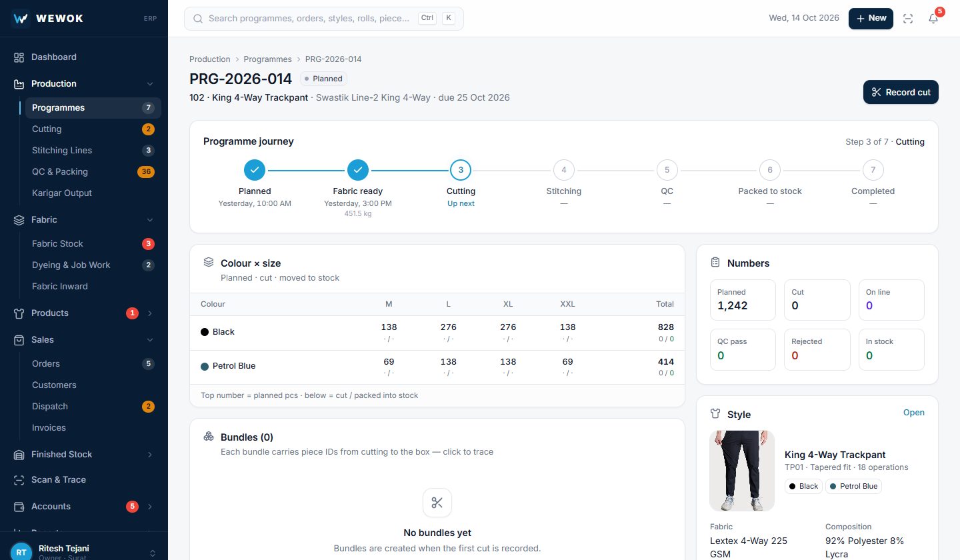960x560 pixels.
Task: Go to Programmes breadcrumb
Action: tap(268, 59)
